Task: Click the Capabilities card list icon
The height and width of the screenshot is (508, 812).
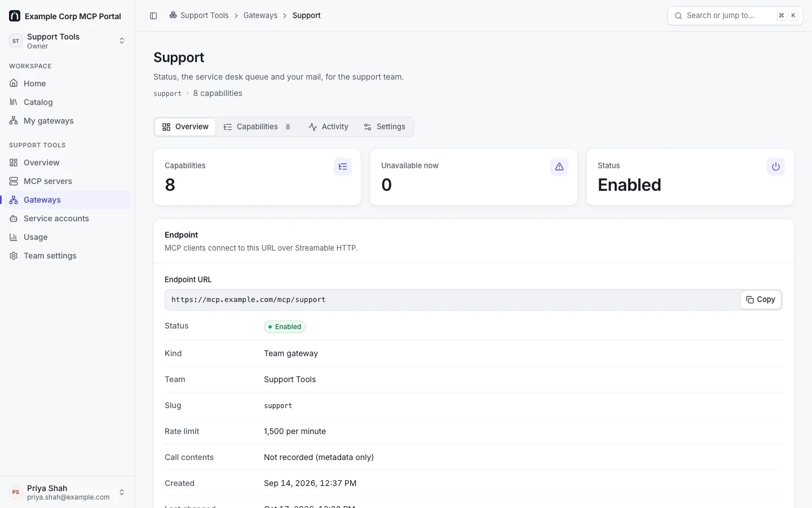Action: (343, 167)
